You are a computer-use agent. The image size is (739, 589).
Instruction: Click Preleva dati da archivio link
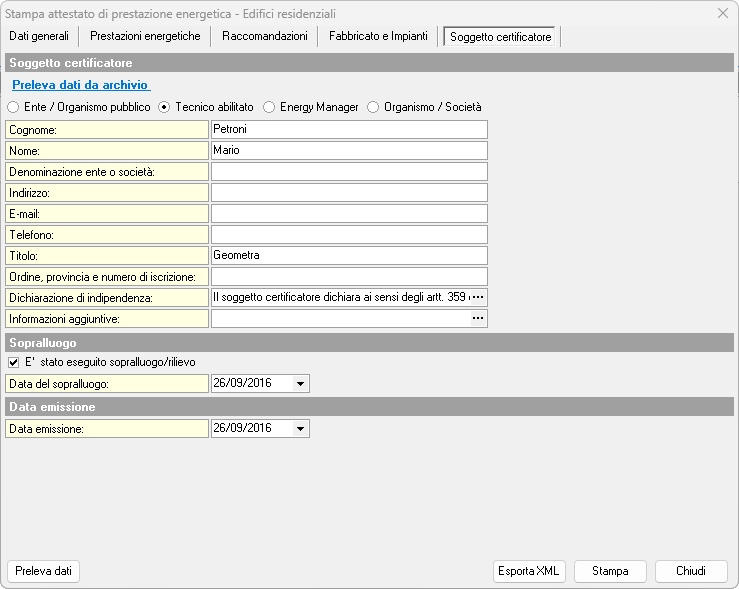81,86
